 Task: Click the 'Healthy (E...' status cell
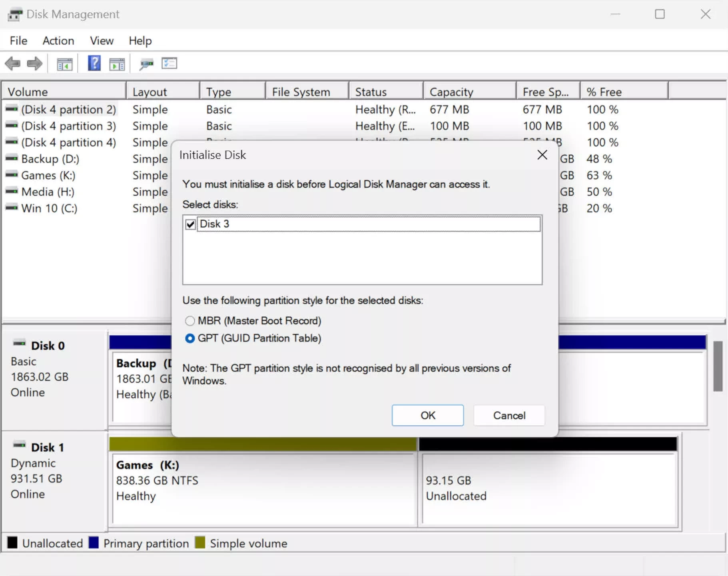point(385,126)
